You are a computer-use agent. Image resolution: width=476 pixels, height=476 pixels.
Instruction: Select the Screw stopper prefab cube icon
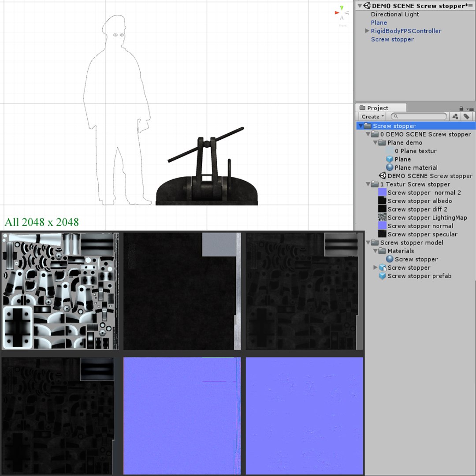click(382, 275)
